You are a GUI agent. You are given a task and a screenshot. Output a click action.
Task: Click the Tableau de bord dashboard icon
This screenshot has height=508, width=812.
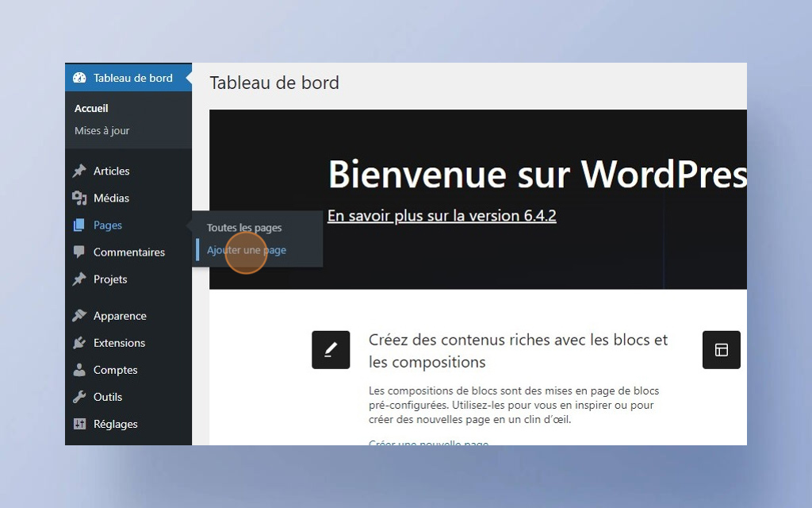pos(79,78)
